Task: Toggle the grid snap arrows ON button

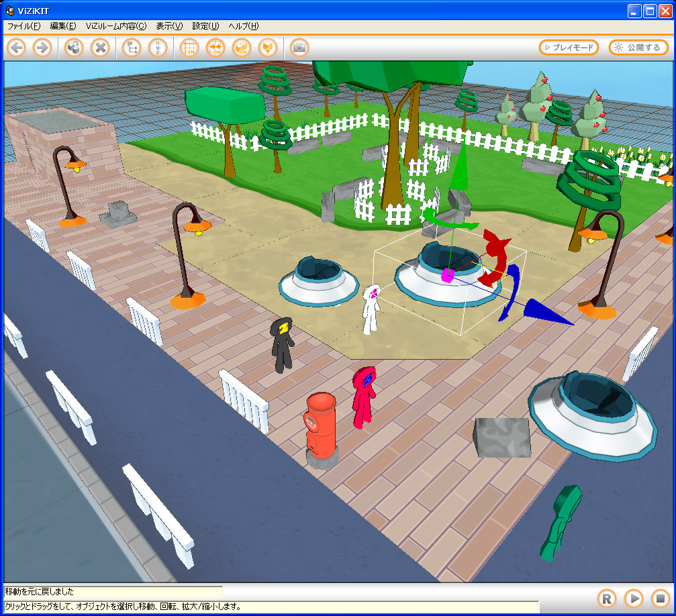Action: point(215,48)
